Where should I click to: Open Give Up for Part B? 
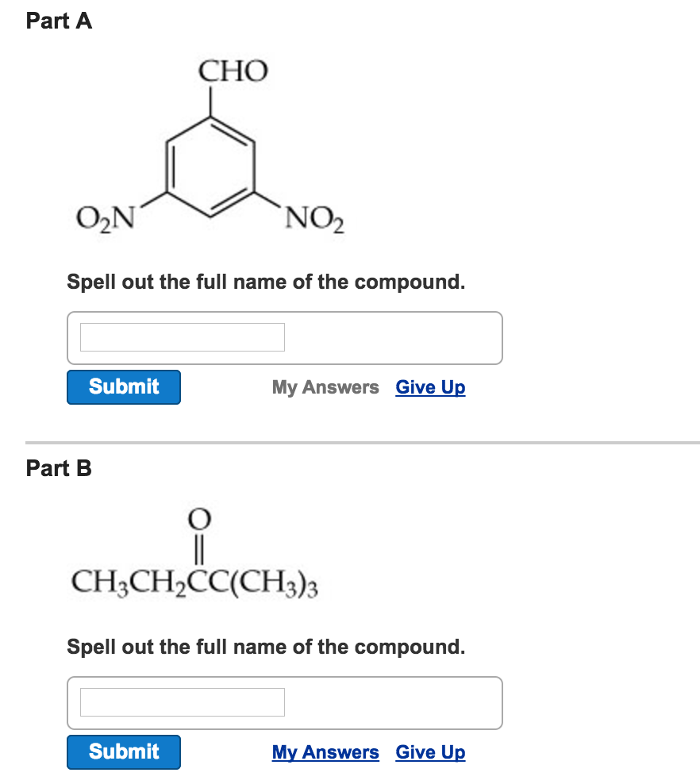[x=430, y=752]
